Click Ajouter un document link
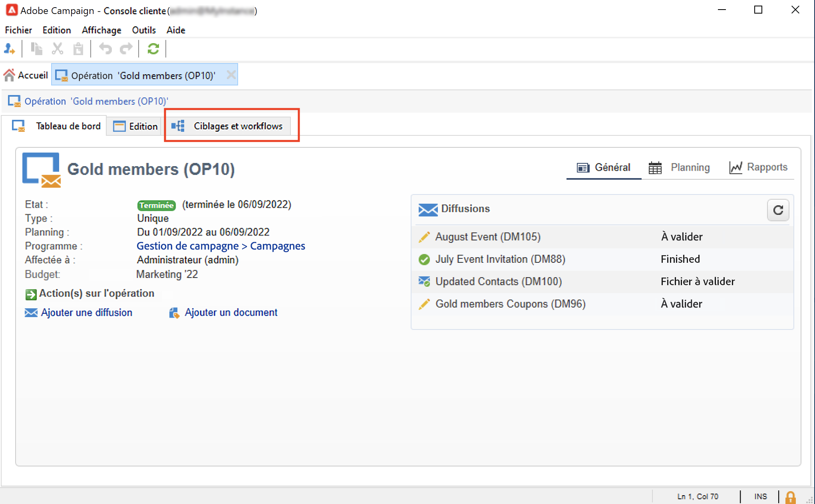Viewport: 815px width, 504px height. tap(231, 313)
